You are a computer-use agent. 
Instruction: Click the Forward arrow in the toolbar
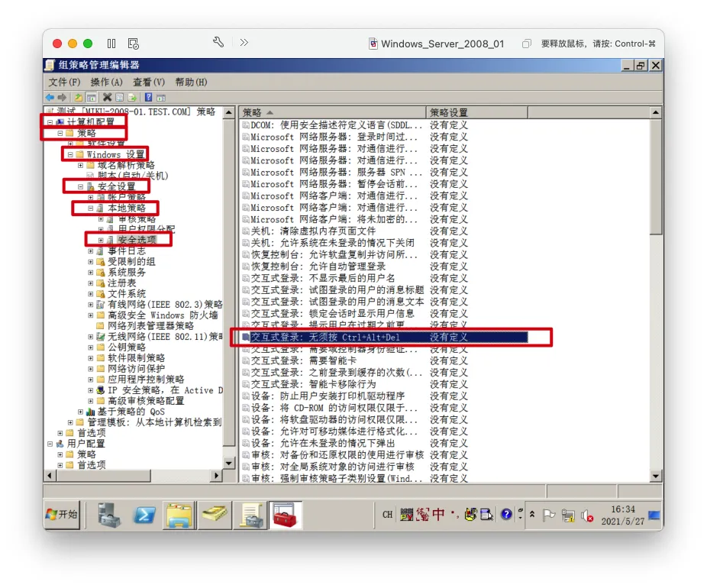62,98
